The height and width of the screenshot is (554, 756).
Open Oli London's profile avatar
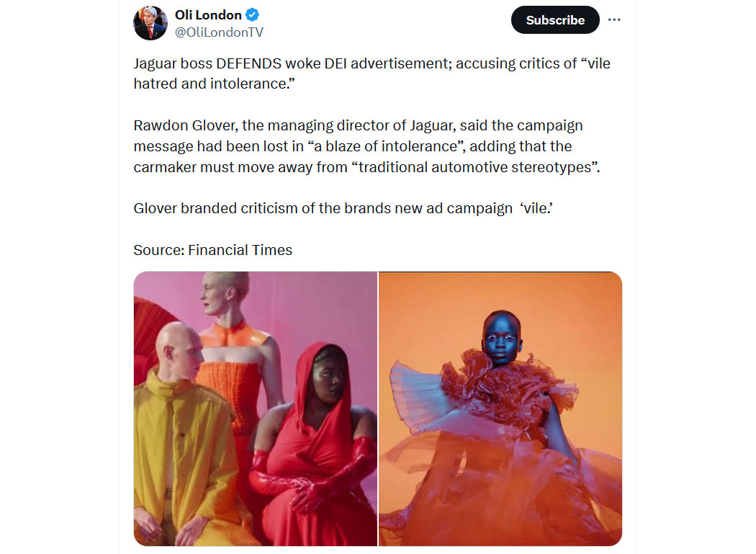(150, 23)
